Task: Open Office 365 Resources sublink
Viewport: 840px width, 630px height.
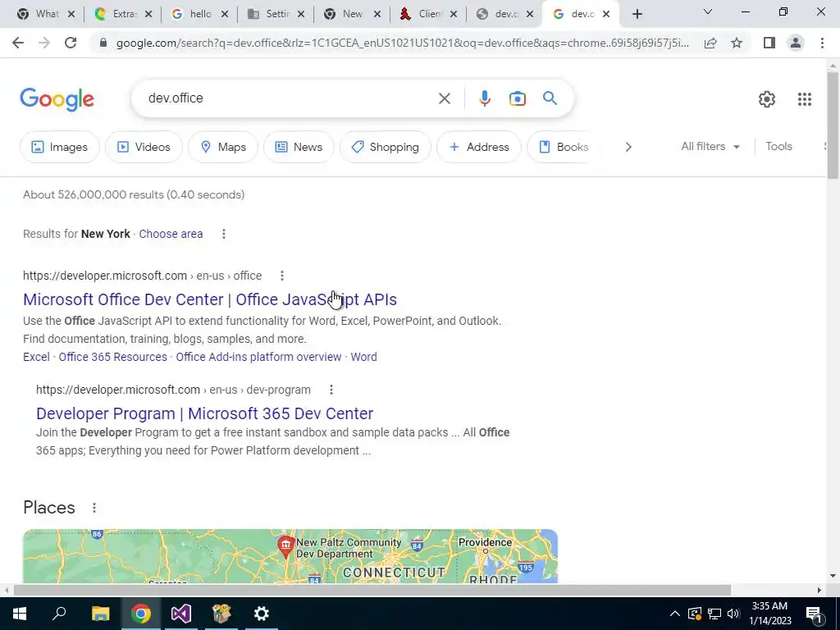Action: (113, 357)
